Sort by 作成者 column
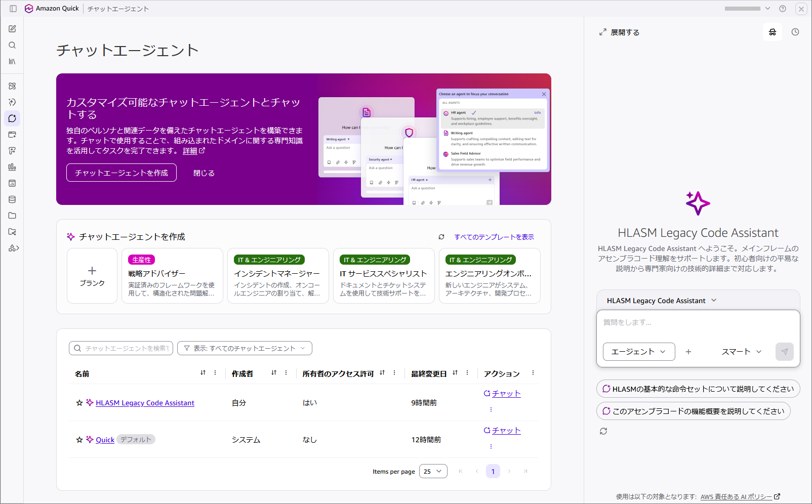Viewport: 812px width, 504px height. tap(274, 372)
